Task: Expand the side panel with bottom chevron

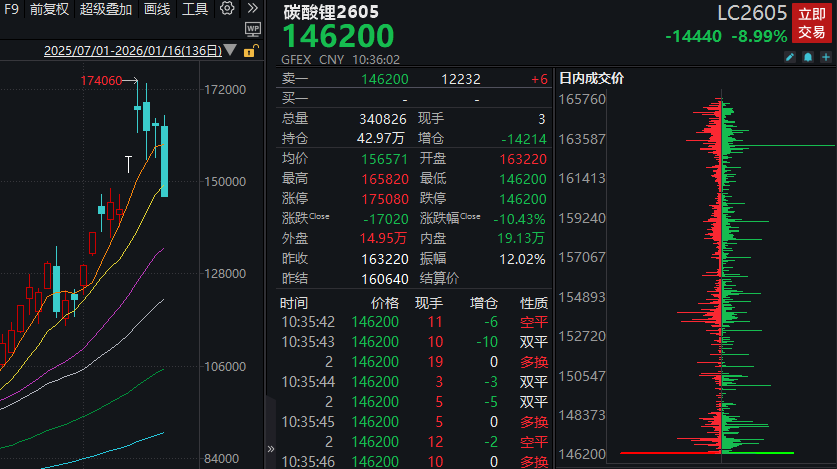Action: (269, 449)
